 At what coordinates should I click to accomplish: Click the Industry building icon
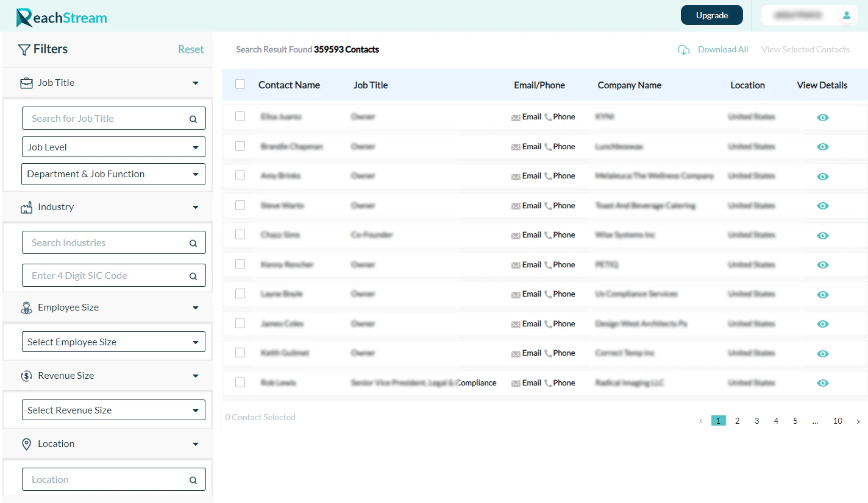point(26,206)
